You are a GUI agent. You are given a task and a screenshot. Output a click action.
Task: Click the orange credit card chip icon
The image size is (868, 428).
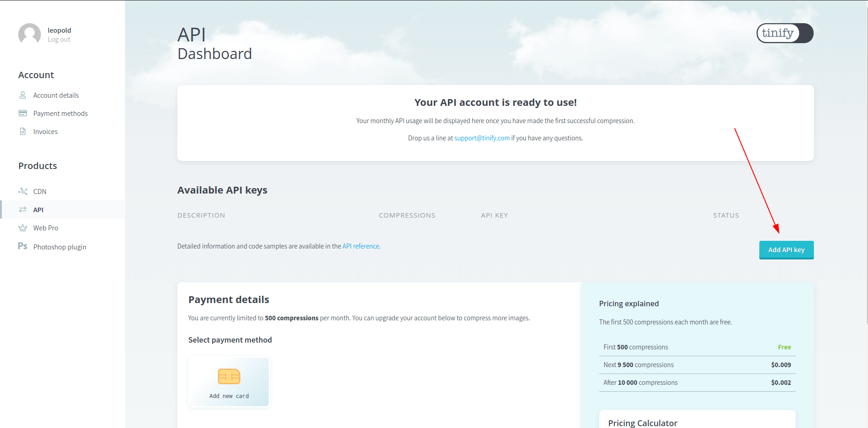point(229,376)
